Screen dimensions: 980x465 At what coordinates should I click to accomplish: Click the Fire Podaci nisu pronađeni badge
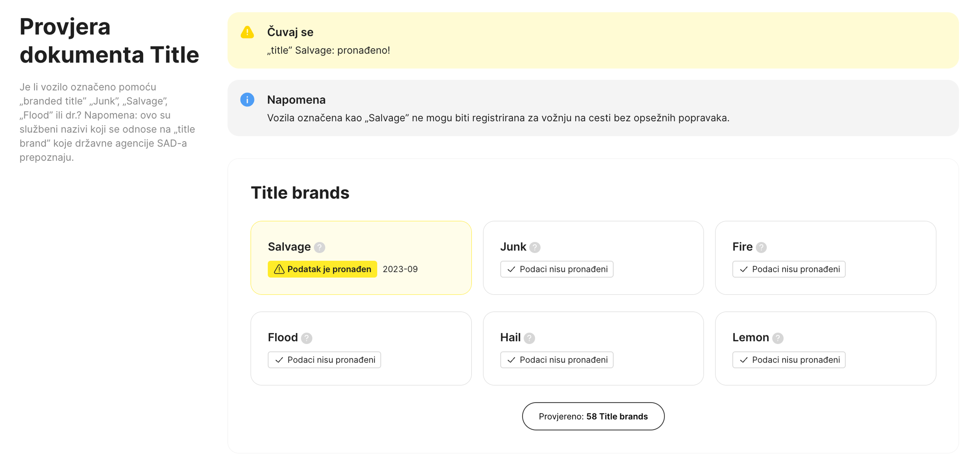click(x=789, y=269)
